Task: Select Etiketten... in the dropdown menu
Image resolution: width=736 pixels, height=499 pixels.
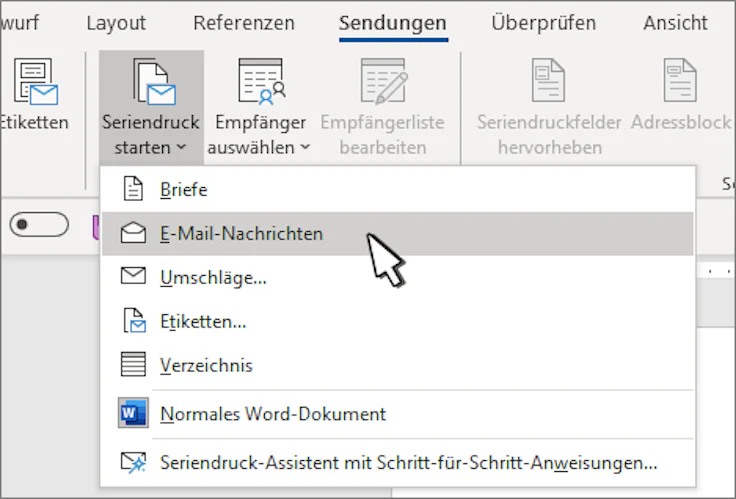Action: [x=397, y=322]
